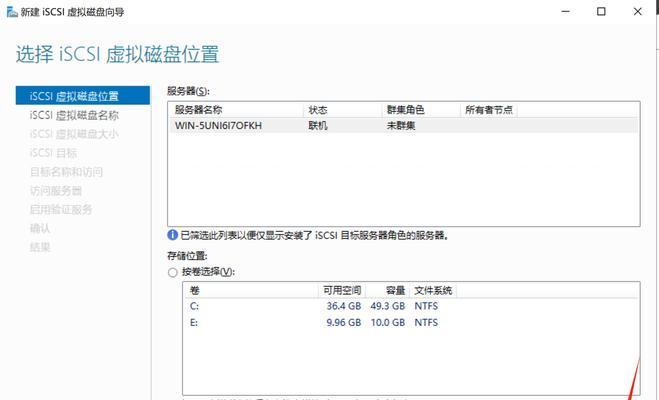659x400 pixels.
Task: Click NTFS file system for C:
Action: click(426, 306)
